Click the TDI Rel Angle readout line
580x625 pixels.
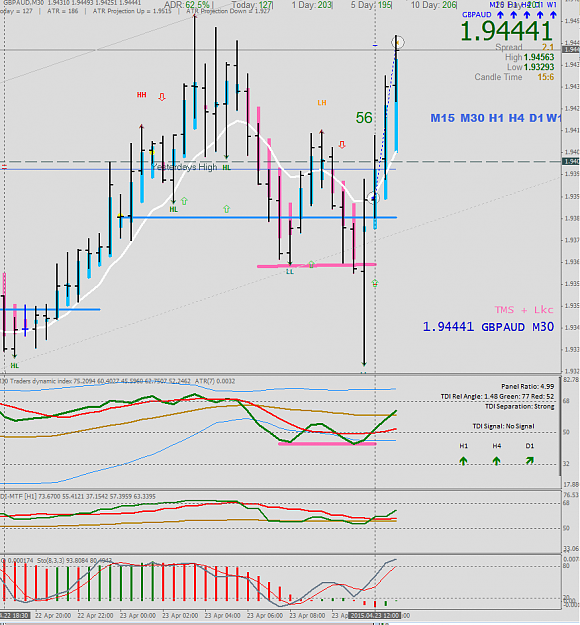[497, 396]
